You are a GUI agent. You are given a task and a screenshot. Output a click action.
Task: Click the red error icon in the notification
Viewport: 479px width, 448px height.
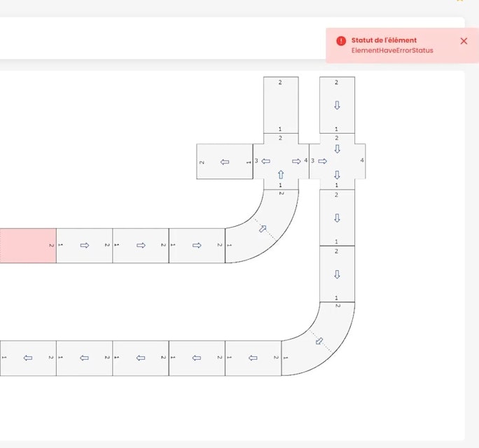click(x=341, y=41)
